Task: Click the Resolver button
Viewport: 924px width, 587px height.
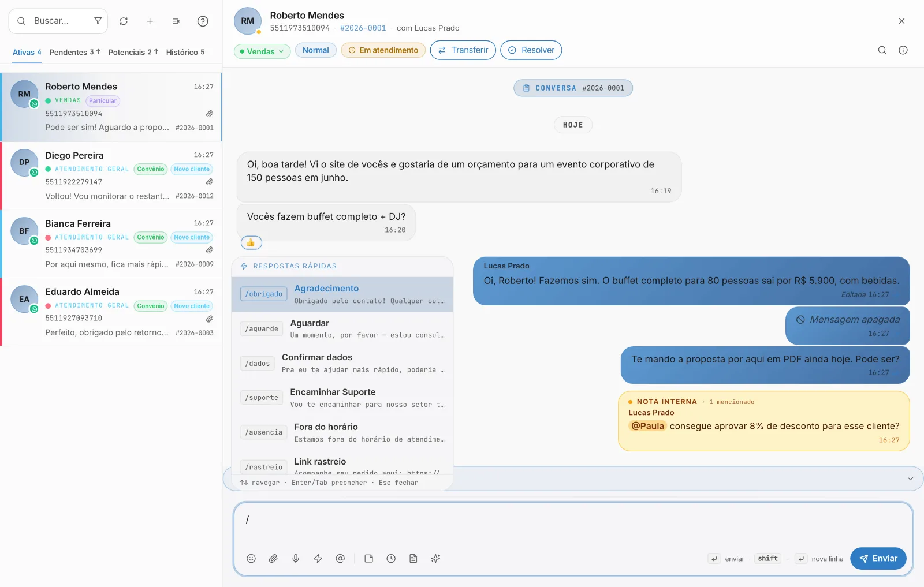Action: [x=531, y=50]
